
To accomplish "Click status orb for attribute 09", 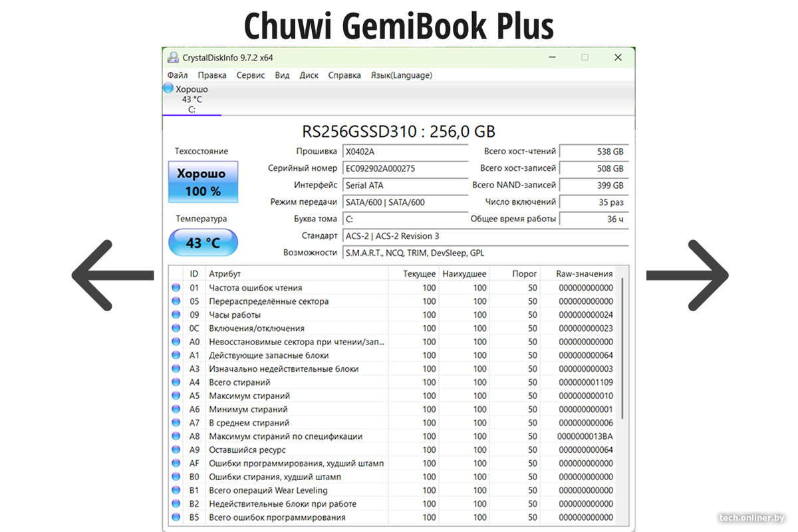I will [x=176, y=315].
